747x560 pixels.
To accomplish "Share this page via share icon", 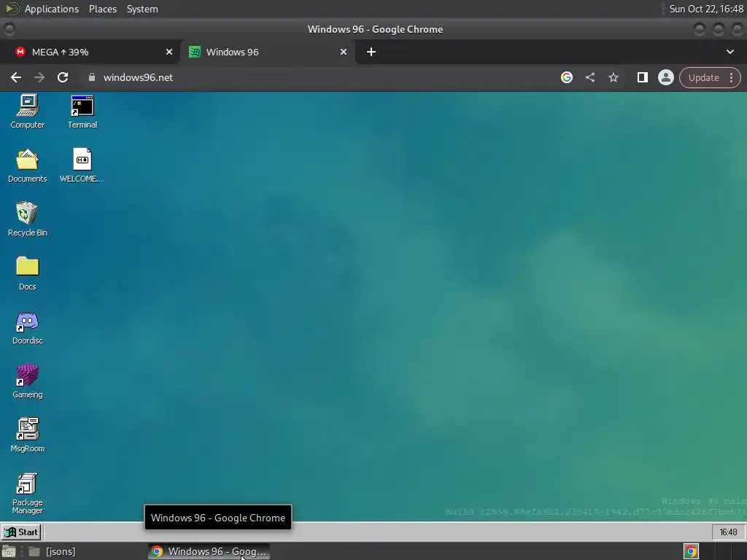I will coord(589,77).
